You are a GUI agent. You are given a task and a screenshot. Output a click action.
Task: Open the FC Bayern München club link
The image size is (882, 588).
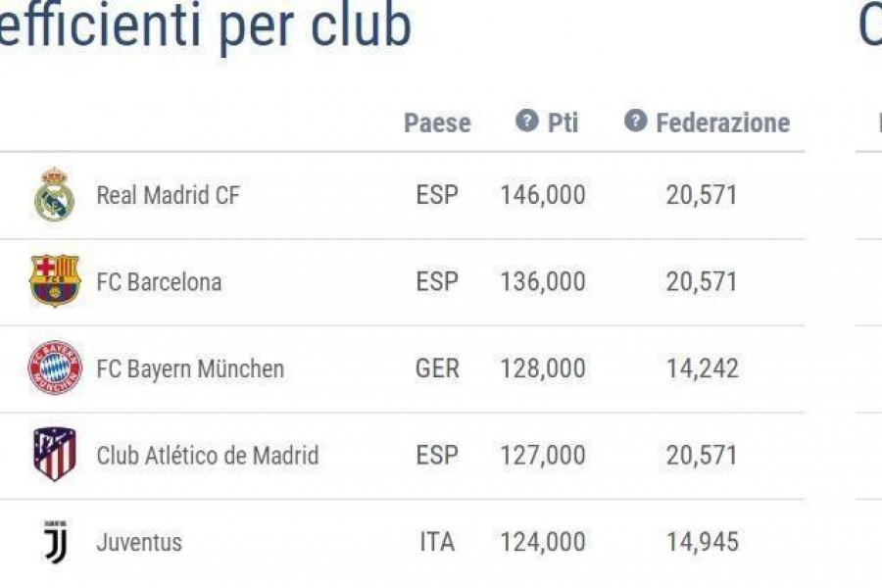(190, 368)
